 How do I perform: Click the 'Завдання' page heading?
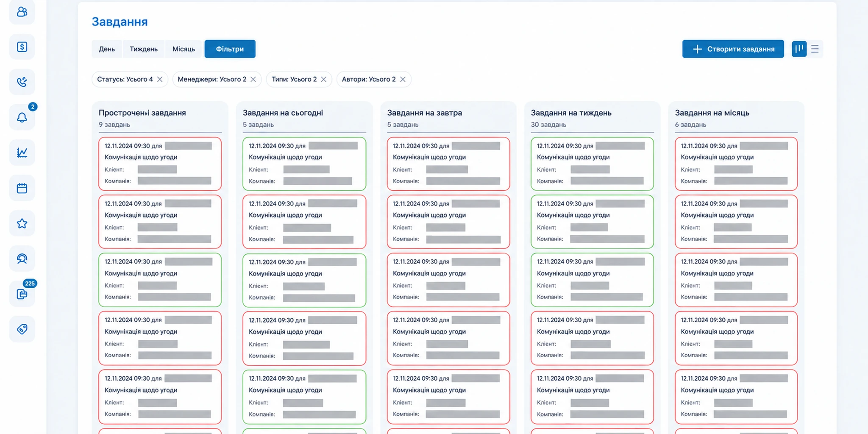tap(120, 22)
